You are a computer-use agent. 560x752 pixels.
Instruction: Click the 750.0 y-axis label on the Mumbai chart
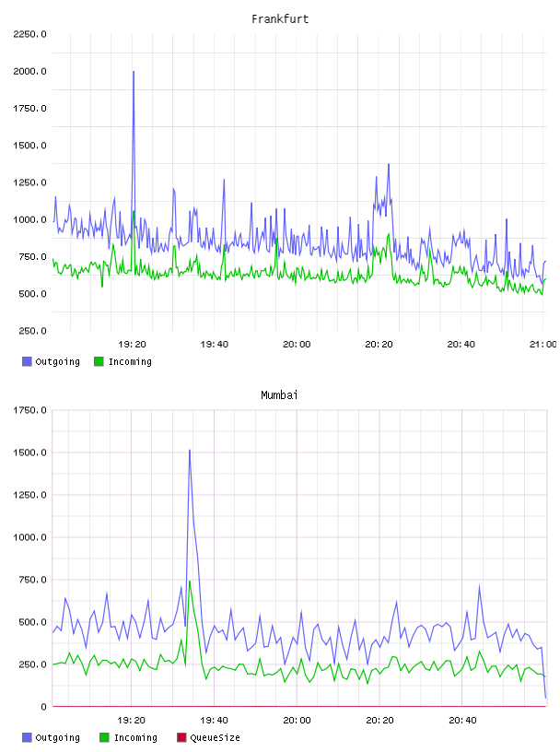[x=32, y=580]
